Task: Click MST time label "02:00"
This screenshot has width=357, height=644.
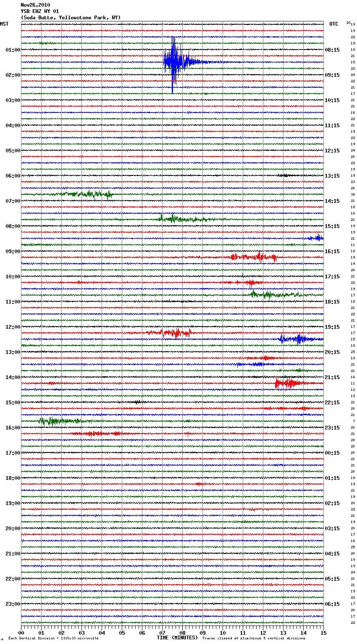Action: (13, 75)
